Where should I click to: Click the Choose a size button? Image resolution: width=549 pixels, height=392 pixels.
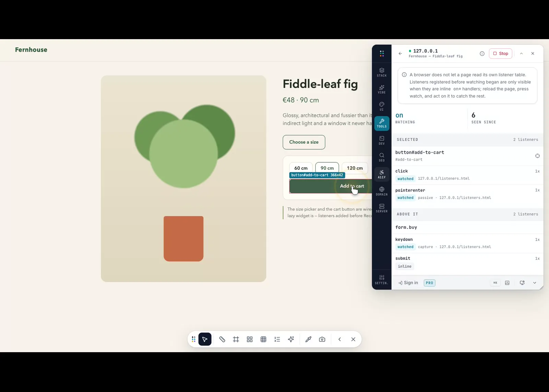(304, 142)
